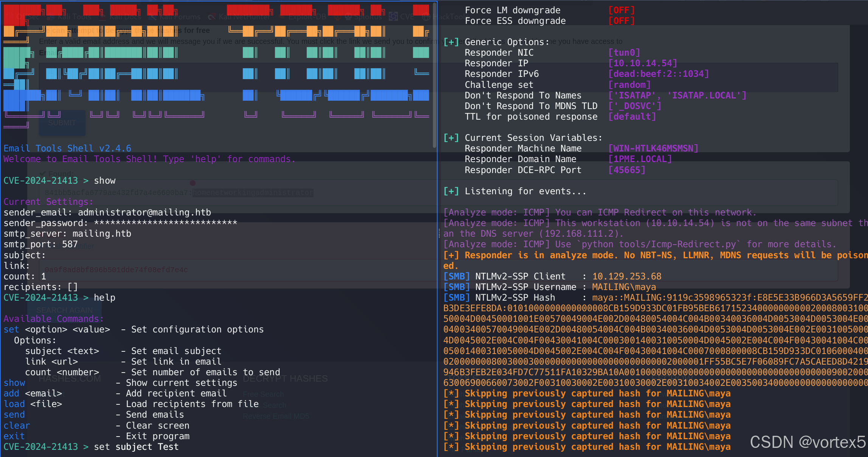The height and width of the screenshot is (457, 868).
Task: Click the Reverse Email MD5 footer link
Action: click(276, 416)
